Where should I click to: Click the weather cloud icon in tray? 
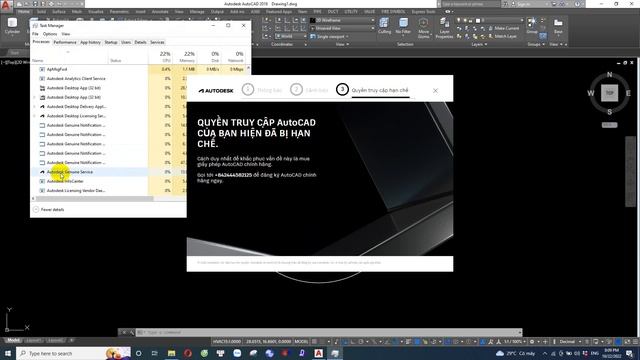[x=500, y=353]
